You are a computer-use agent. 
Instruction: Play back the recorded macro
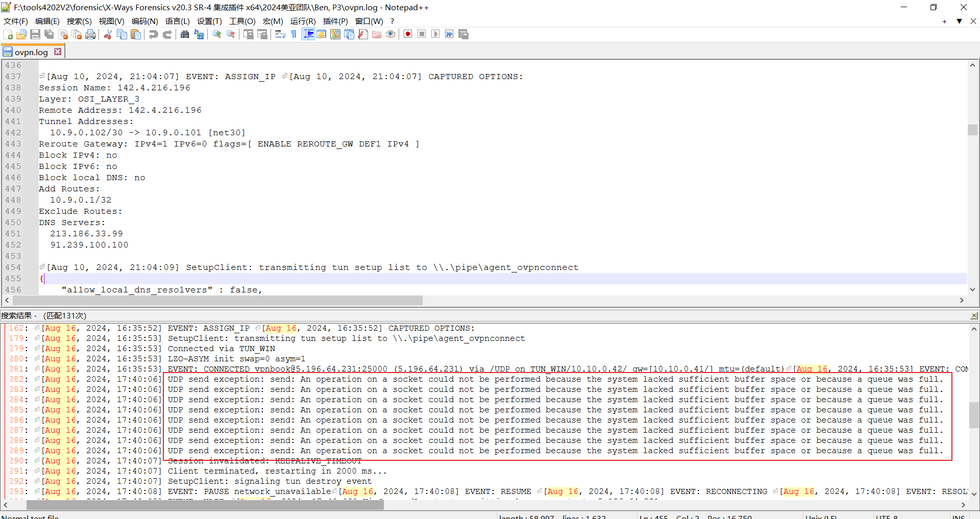[435, 34]
